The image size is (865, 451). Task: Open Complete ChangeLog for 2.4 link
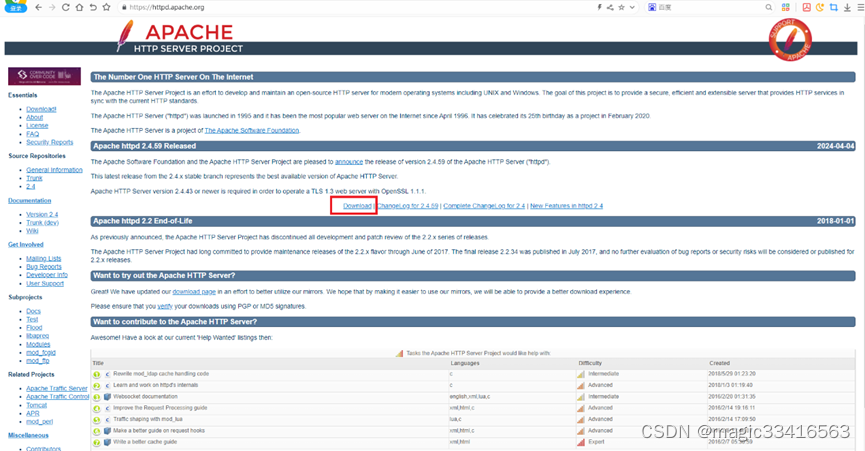(x=484, y=206)
